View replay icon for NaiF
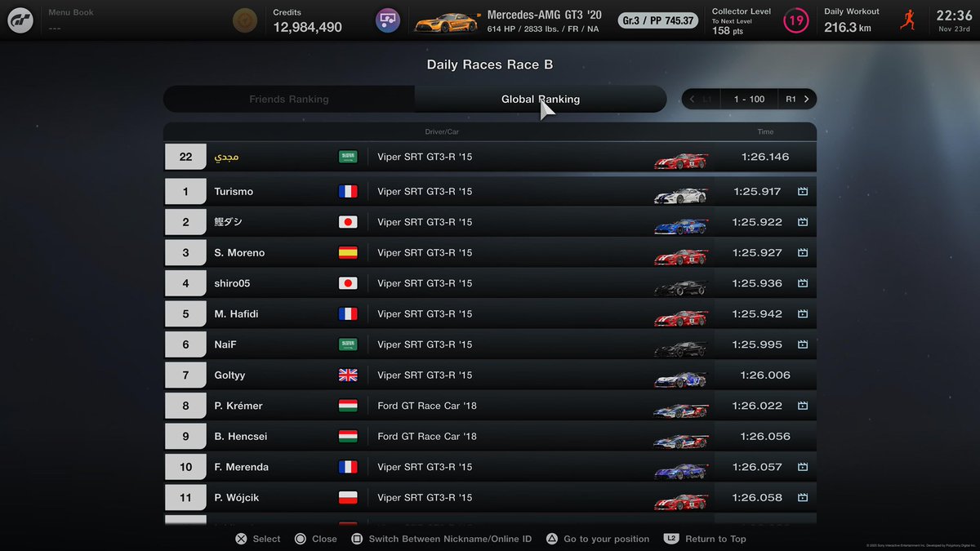 [802, 344]
